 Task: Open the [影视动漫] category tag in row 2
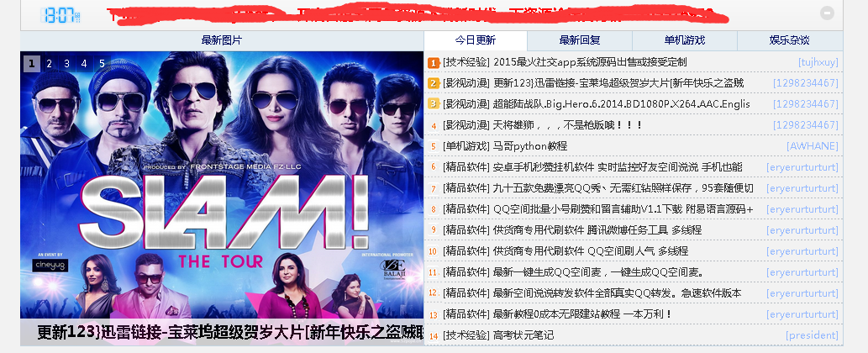click(x=466, y=83)
